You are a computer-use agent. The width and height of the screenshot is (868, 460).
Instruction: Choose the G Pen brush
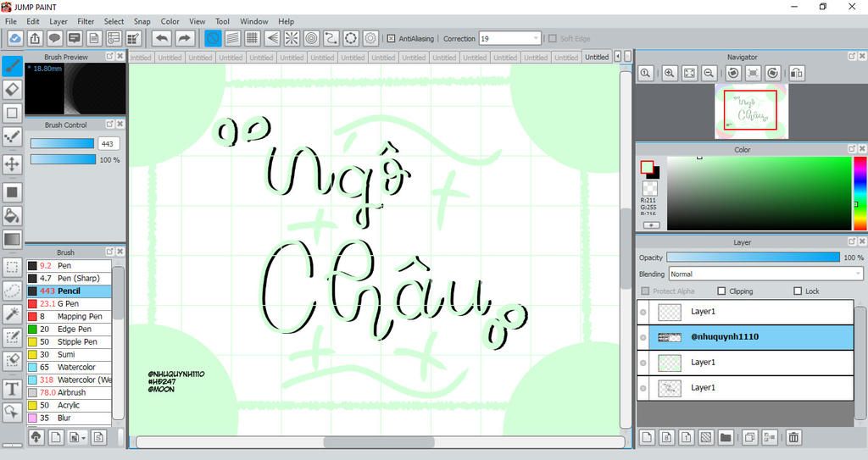tap(69, 304)
